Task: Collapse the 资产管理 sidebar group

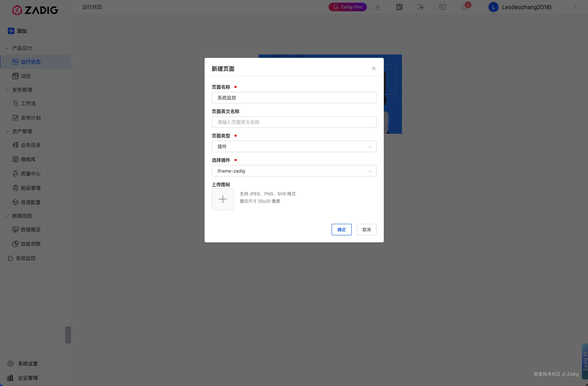Action: click(x=7, y=131)
